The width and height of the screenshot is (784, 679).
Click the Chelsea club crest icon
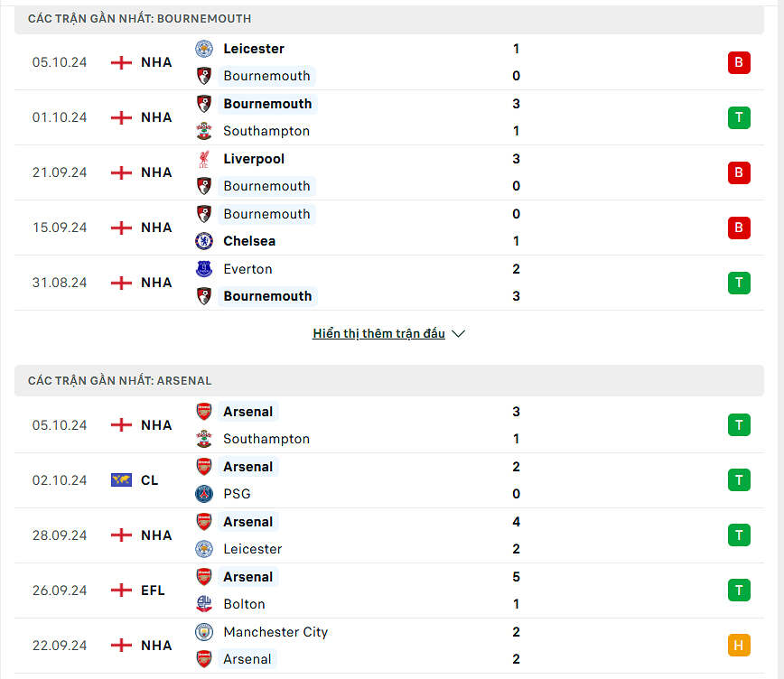[204, 241]
